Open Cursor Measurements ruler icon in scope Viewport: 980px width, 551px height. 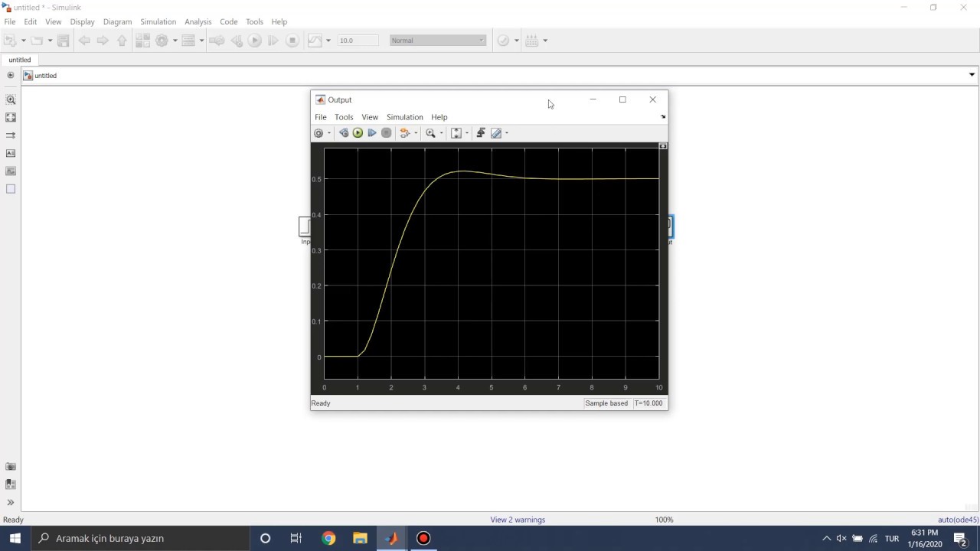point(496,133)
